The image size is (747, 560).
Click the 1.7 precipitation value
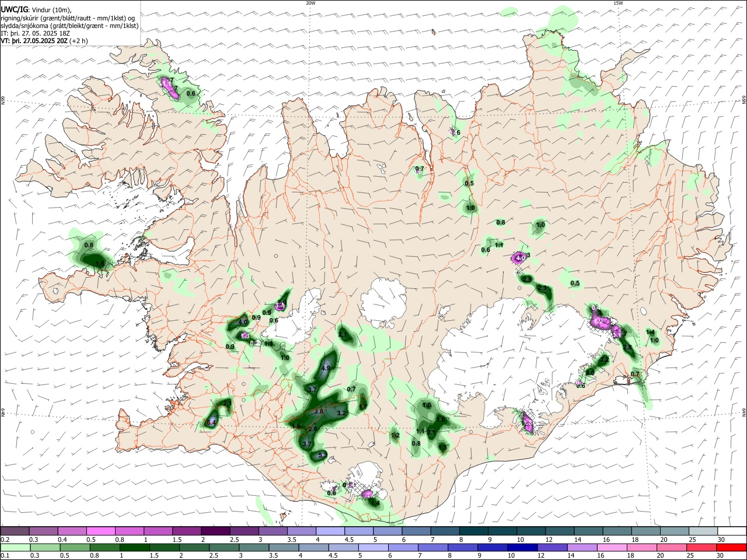364,407
